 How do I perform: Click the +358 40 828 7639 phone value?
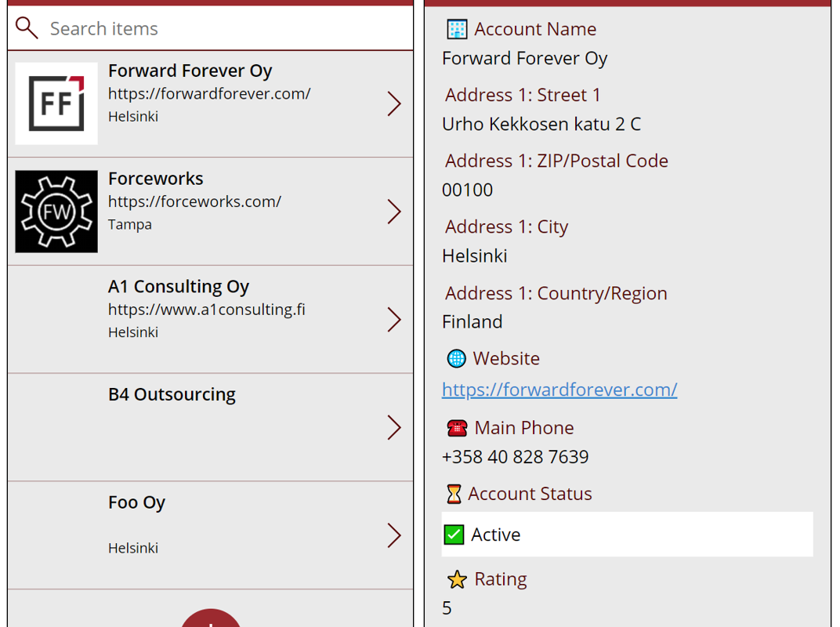[515, 457]
